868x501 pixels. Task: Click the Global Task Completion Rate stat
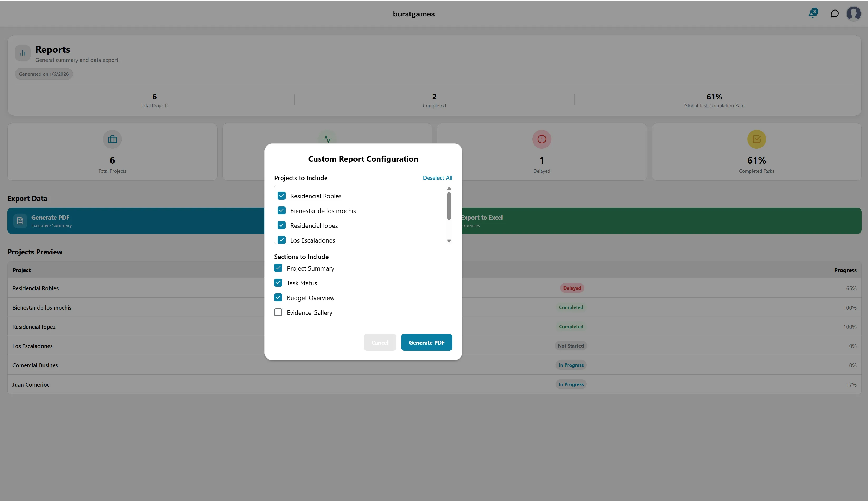point(714,100)
